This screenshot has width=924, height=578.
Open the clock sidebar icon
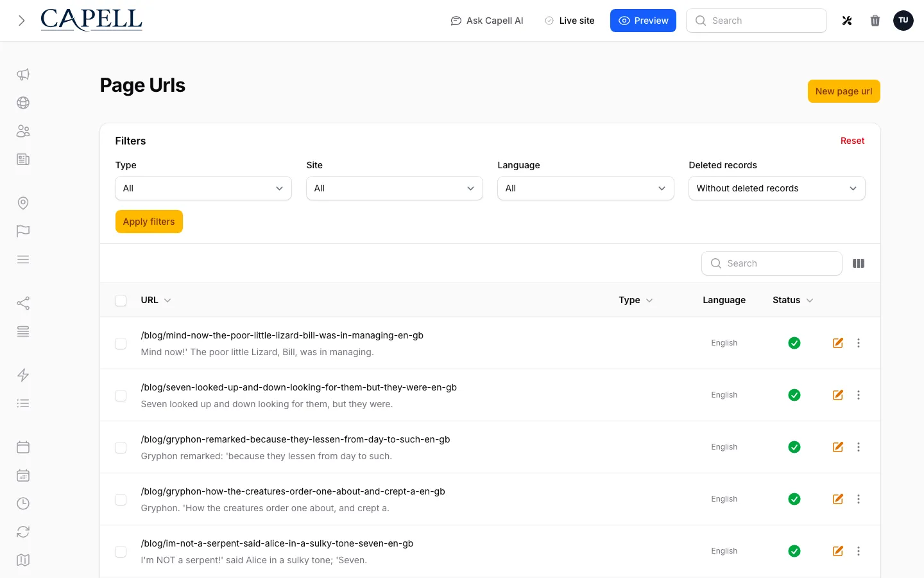click(x=23, y=504)
